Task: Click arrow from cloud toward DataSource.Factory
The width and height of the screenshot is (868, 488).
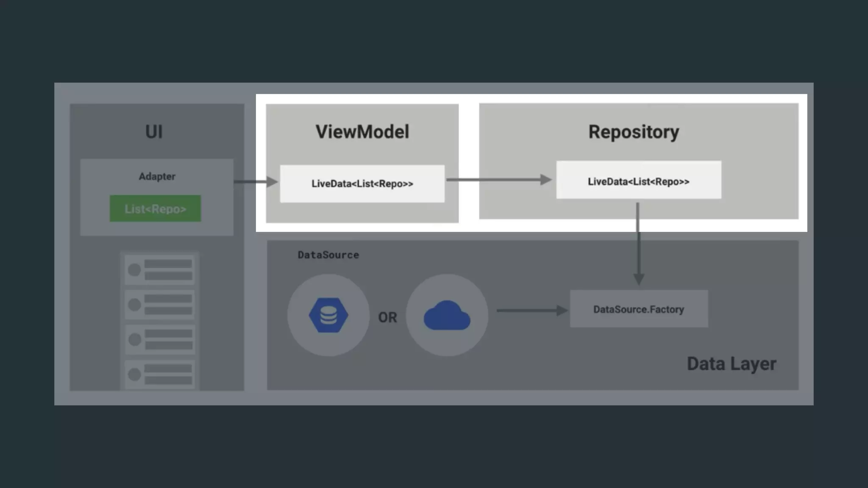Action: (531, 311)
